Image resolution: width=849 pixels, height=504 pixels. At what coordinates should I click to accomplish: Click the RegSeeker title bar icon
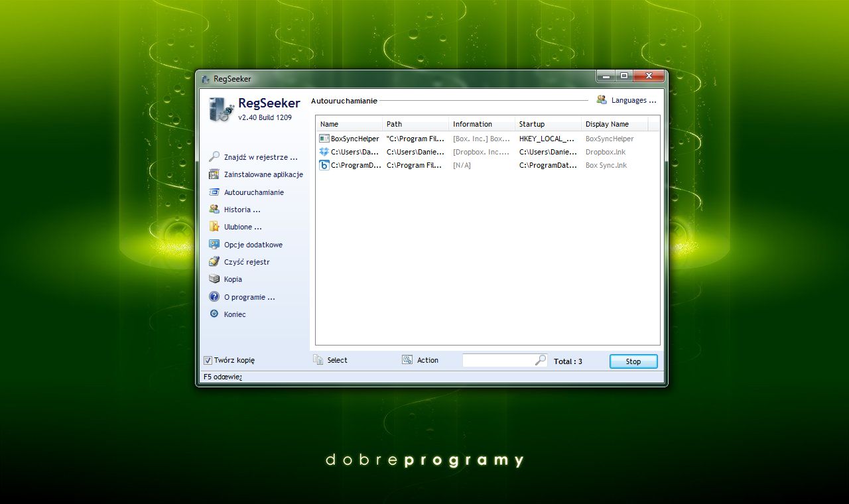tap(206, 79)
